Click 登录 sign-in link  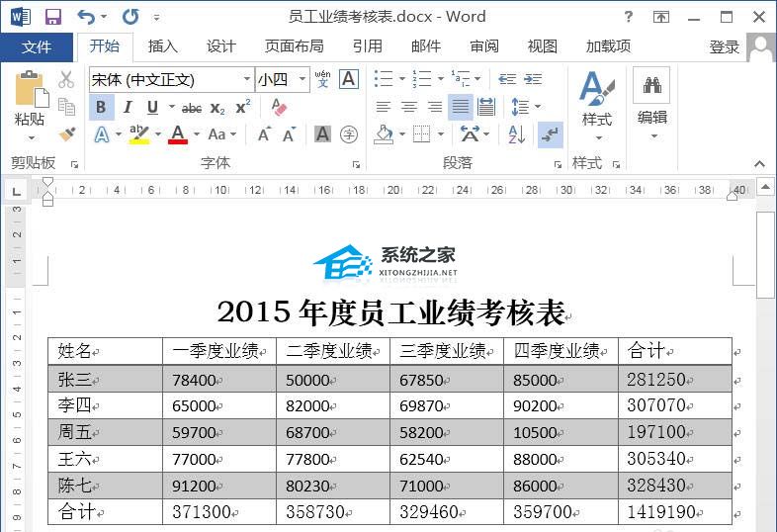coord(725,47)
